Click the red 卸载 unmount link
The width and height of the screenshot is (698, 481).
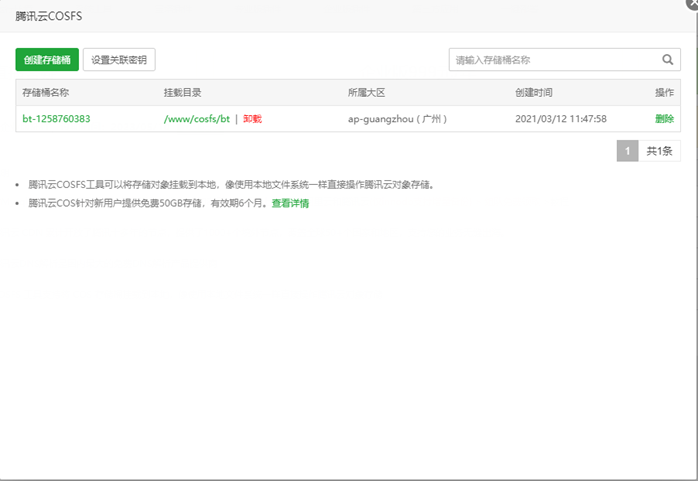pos(252,119)
